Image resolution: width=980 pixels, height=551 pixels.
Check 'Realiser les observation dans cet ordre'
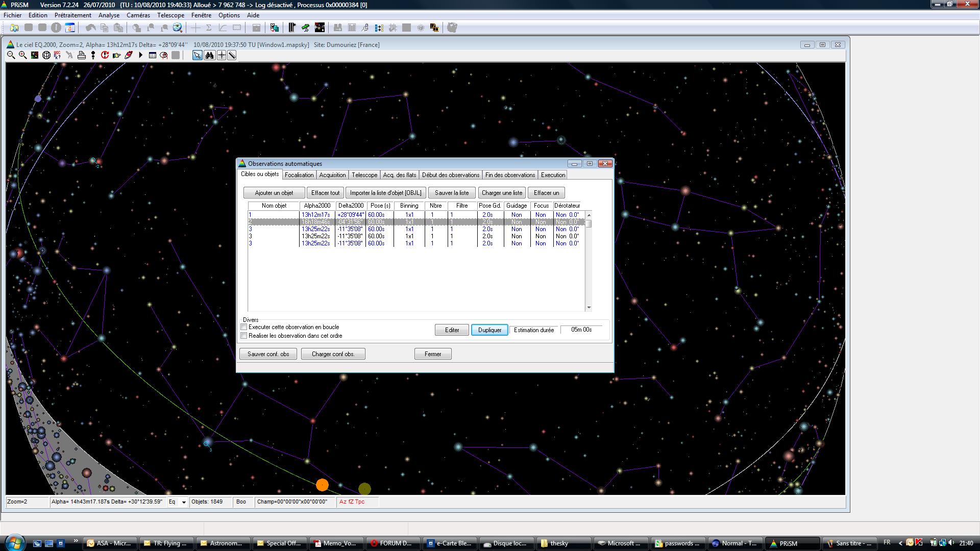tap(244, 336)
